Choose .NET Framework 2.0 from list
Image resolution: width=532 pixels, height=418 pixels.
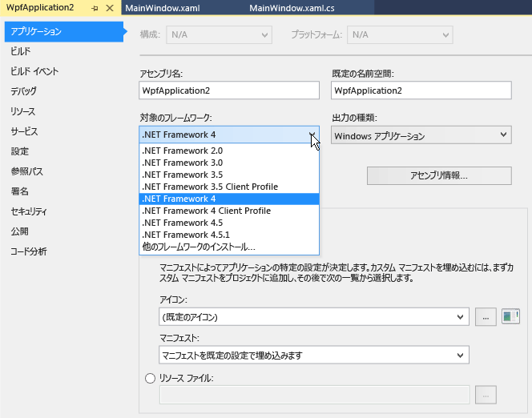(x=229, y=151)
